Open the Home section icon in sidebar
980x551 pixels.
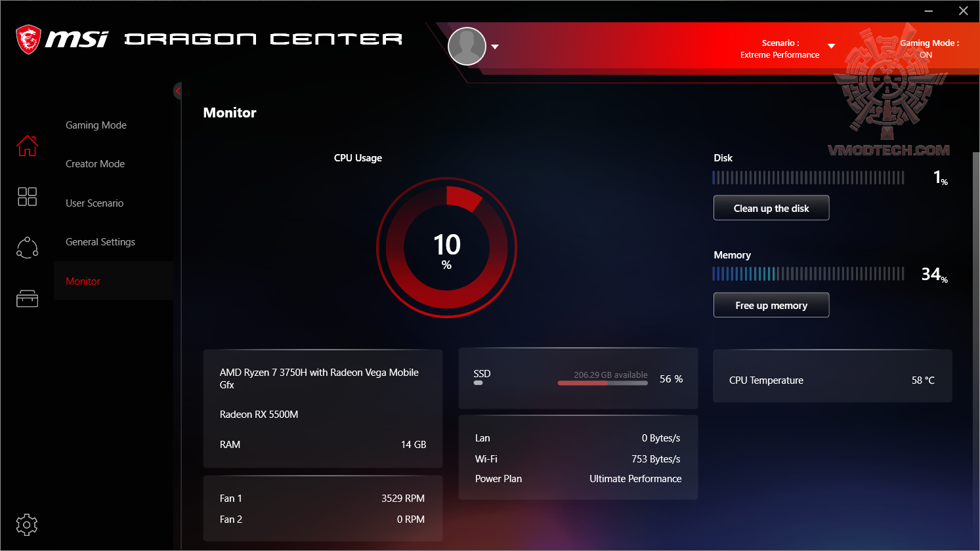[x=27, y=146]
